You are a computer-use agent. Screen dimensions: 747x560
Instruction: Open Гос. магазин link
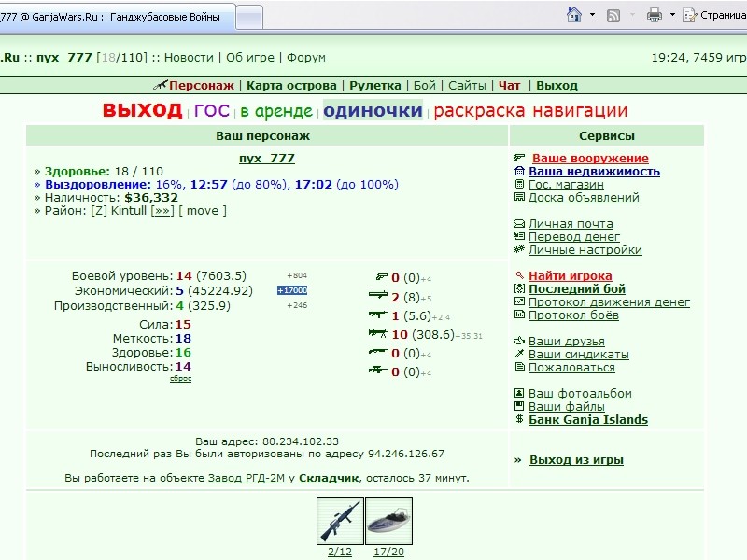pos(566,184)
